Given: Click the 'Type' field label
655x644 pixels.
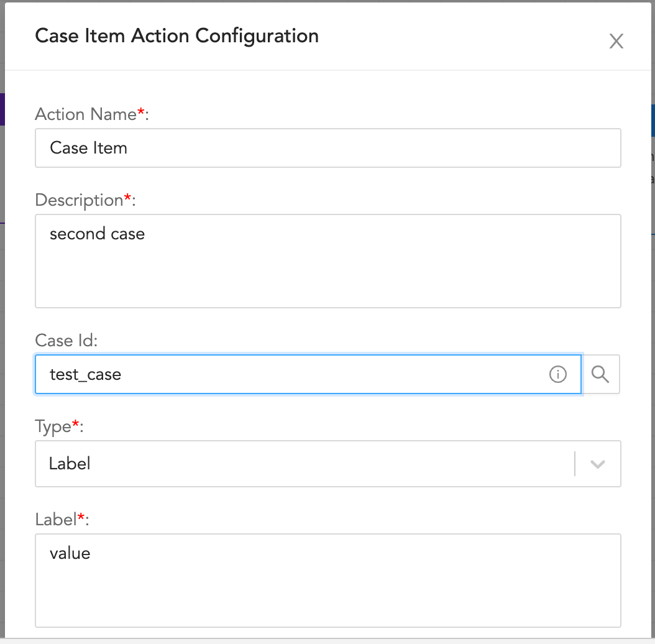Looking at the screenshot, I should click(53, 426).
